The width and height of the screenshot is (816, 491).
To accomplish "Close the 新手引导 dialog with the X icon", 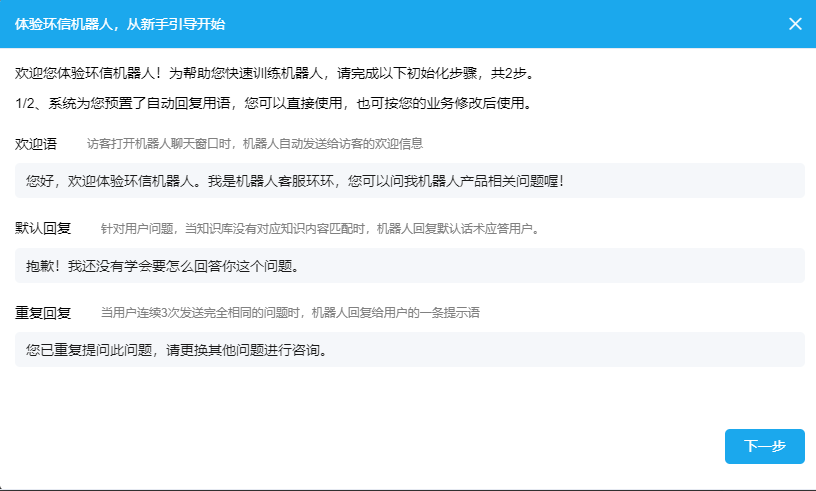I will click(795, 24).
